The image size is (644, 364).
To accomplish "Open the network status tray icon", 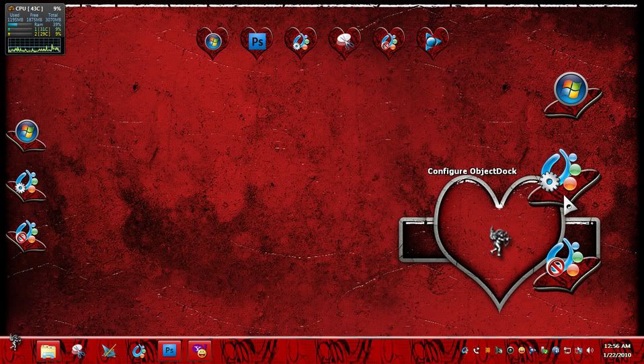I will pyautogui.click(x=567, y=351).
